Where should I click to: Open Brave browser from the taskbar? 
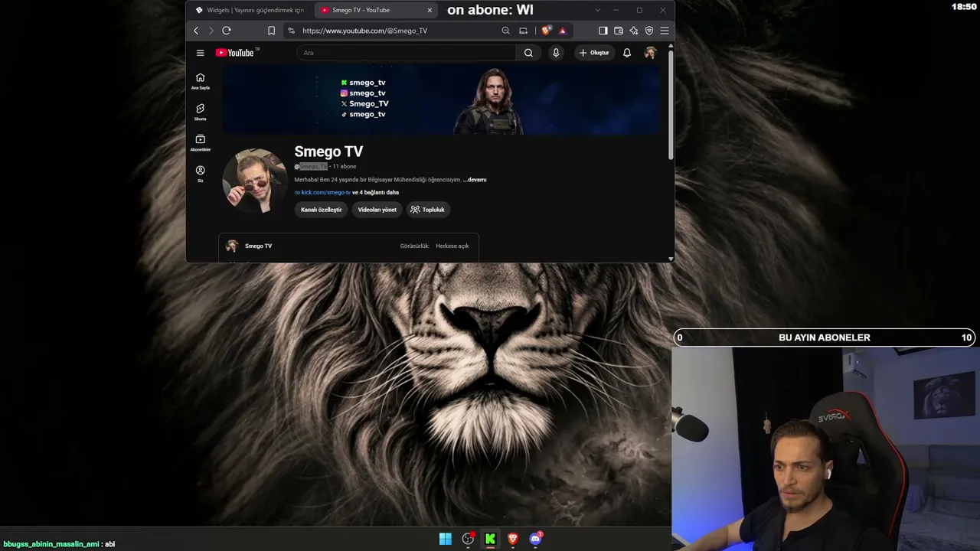[x=513, y=539]
